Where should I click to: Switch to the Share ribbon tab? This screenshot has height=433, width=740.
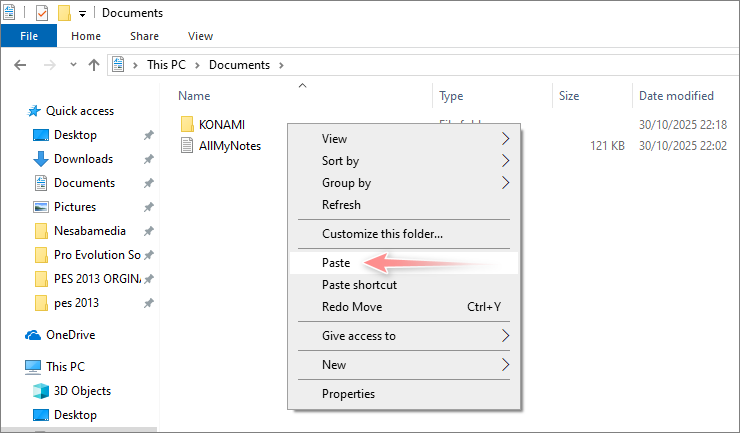coord(144,36)
